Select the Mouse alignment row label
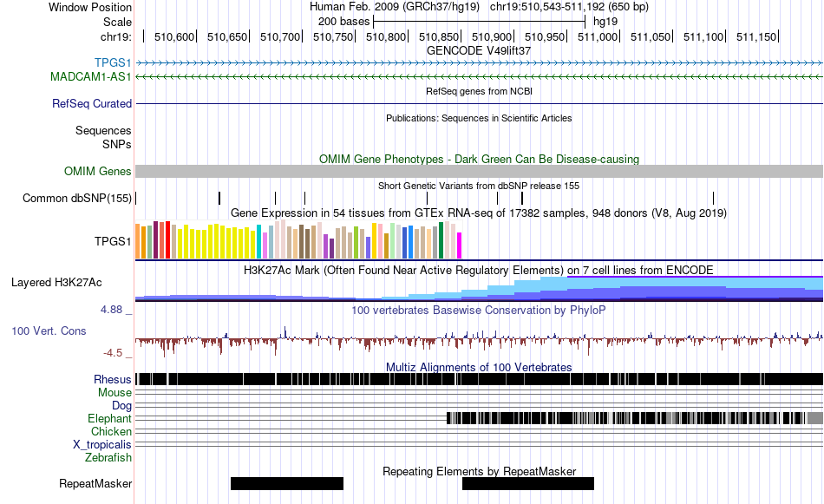This screenshot has height=504, width=824. coord(114,393)
